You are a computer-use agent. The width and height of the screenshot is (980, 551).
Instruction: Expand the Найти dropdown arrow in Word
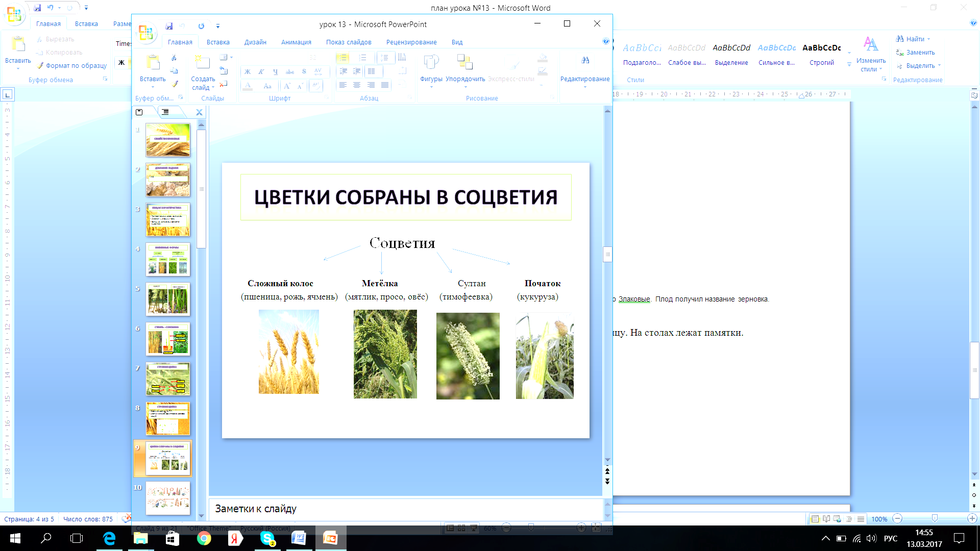(x=928, y=39)
